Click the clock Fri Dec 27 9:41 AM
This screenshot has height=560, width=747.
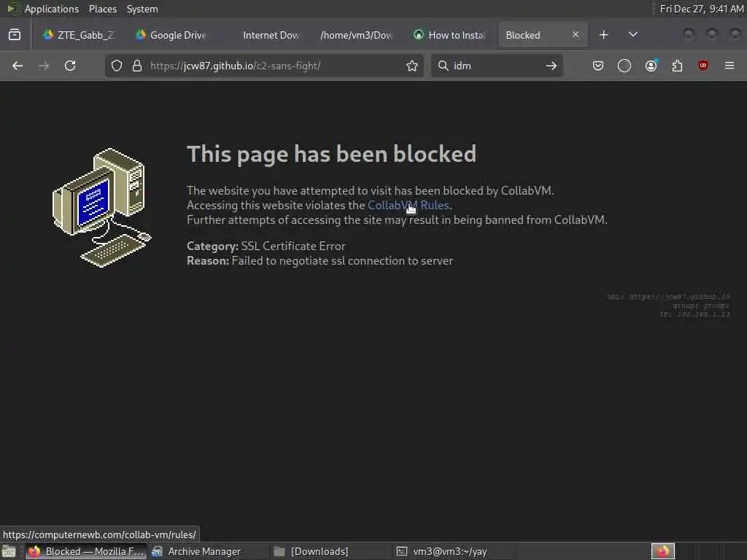701,9
